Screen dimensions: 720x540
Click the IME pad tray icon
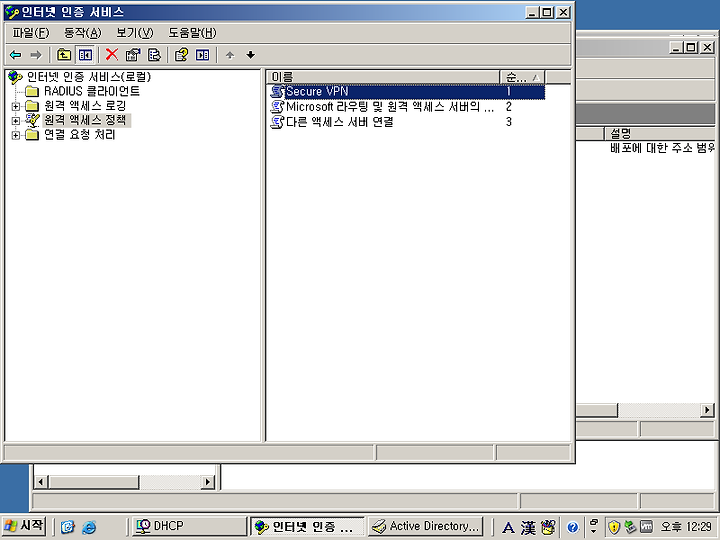click(548, 528)
